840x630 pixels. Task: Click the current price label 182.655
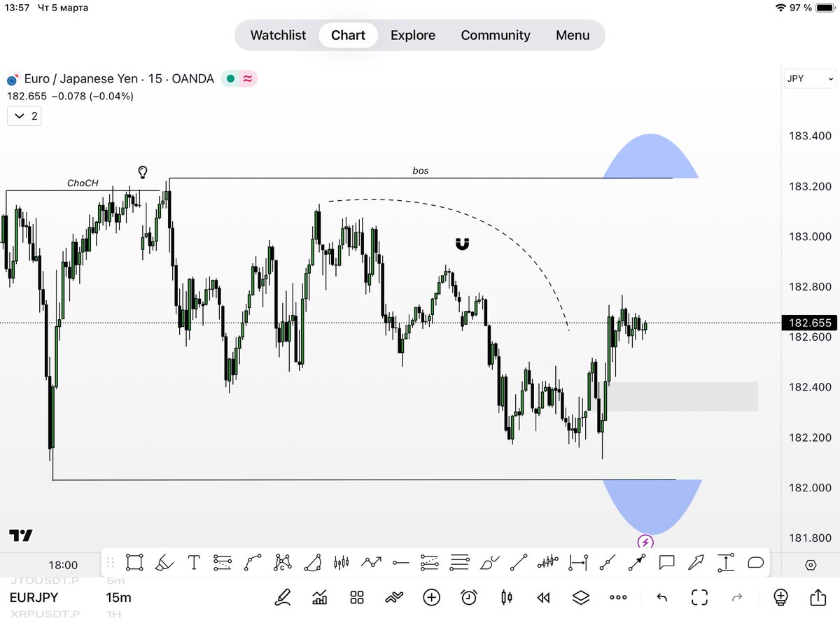click(810, 323)
